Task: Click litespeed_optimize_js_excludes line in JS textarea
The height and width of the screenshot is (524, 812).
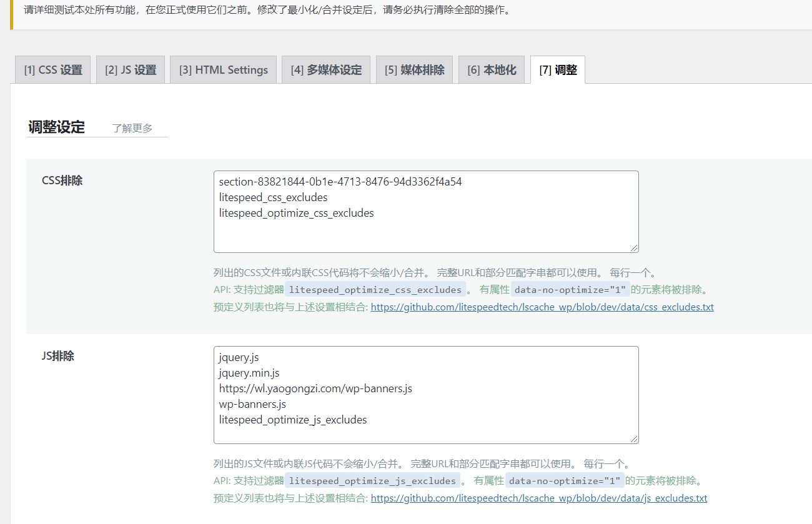Action: [293, 420]
